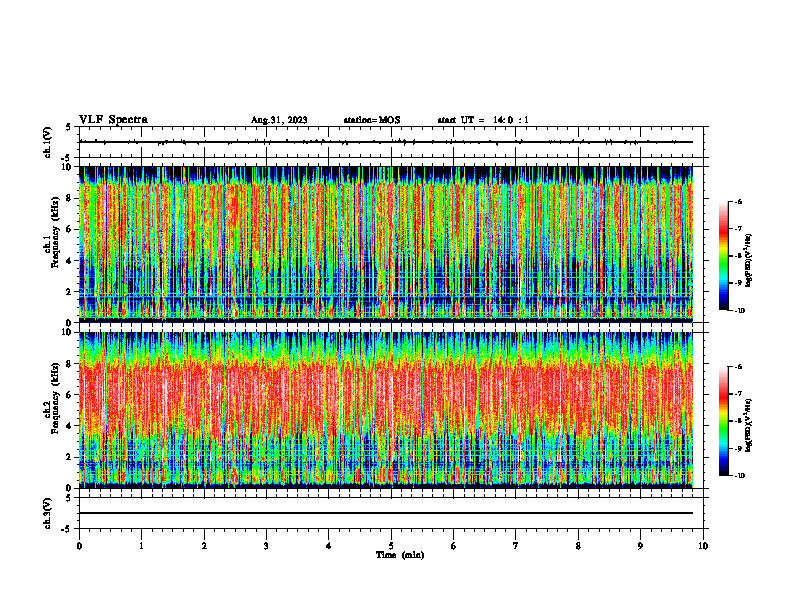Click the "5" tick on ch.1(V) axis
The image size is (792, 612).
click(68, 127)
